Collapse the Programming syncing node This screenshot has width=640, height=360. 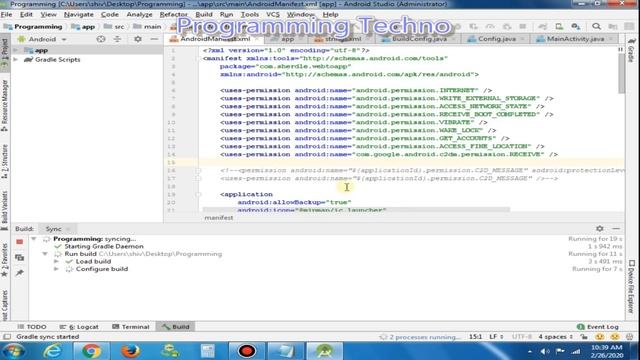(x=34, y=239)
